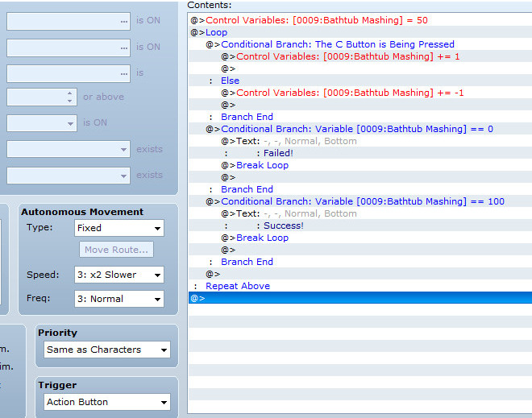Image resolution: width=532 pixels, height=418 pixels.
Task: Increase the 'or above' value stepper
Action: (69, 93)
